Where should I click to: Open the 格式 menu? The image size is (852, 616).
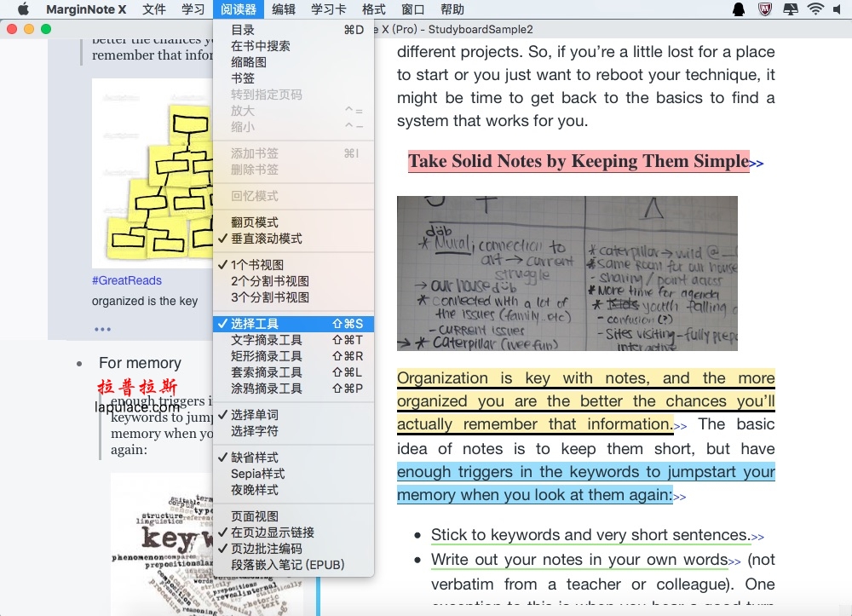pos(373,9)
